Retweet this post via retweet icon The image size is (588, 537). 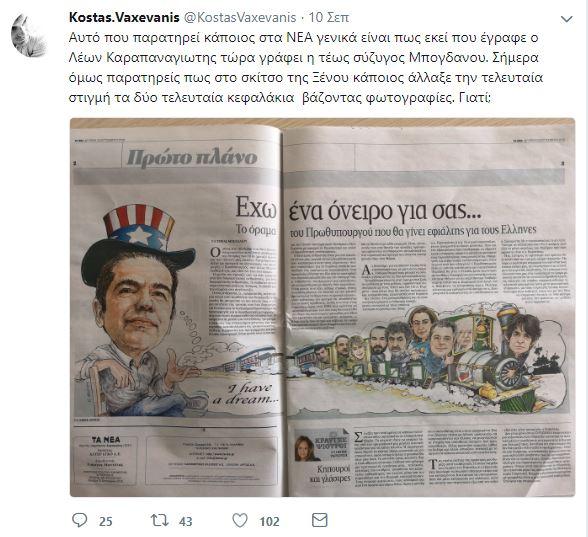tap(159, 520)
